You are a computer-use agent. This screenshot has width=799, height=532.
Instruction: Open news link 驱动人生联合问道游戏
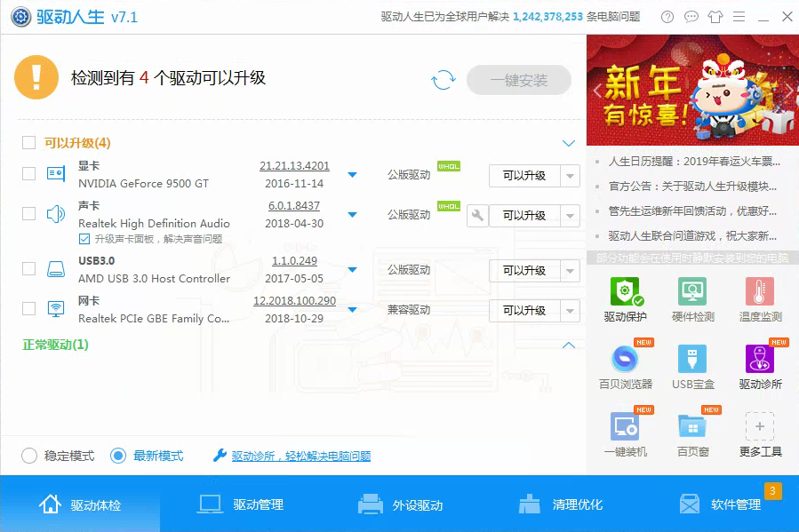point(692,235)
